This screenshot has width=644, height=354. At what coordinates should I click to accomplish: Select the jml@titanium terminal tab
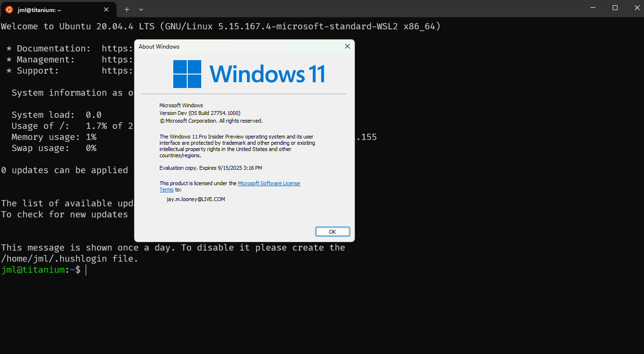[x=58, y=10]
